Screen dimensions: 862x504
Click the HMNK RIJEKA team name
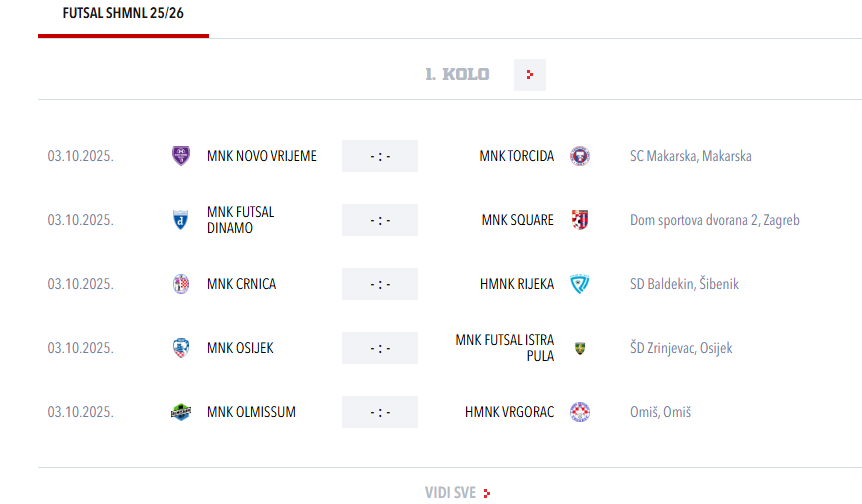[x=517, y=284]
